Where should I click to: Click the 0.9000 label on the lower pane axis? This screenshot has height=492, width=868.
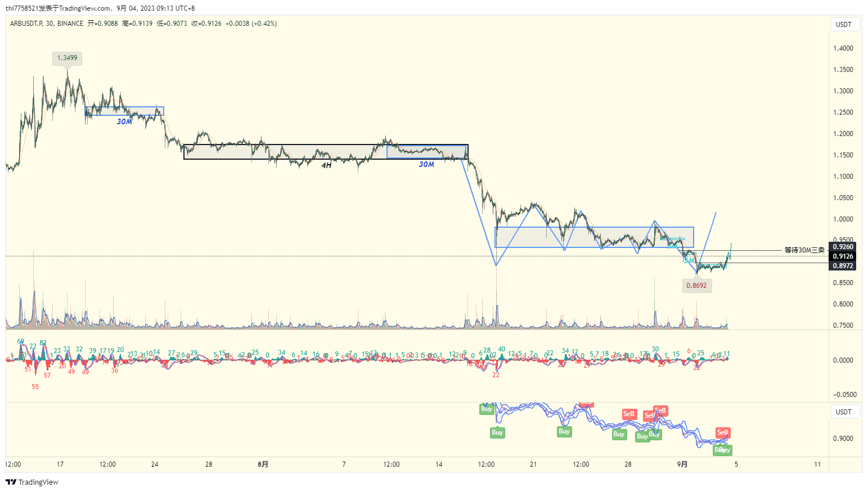click(x=843, y=439)
